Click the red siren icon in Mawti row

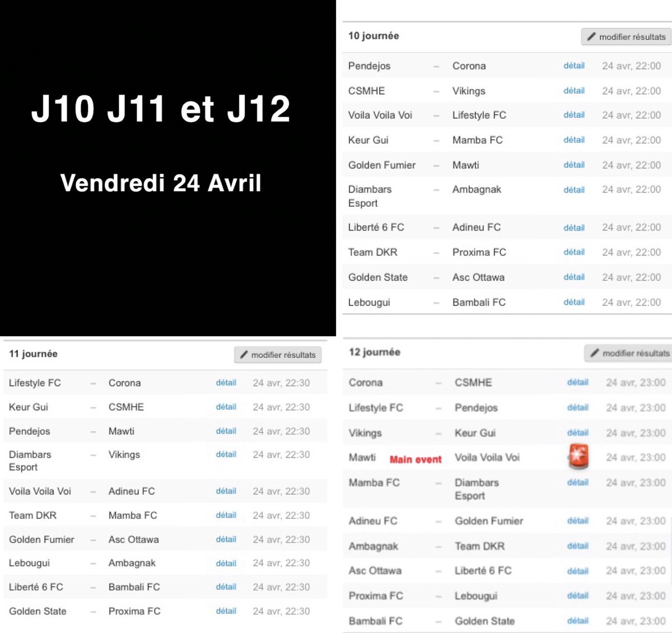click(578, 456)
